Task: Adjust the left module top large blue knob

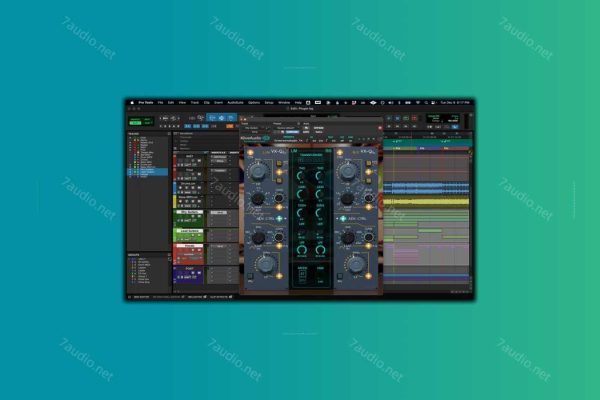Action: [258, 171]
